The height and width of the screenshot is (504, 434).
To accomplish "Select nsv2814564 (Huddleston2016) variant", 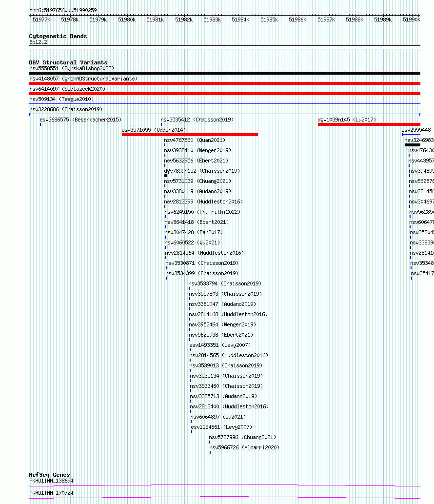I will pos(204,254).
